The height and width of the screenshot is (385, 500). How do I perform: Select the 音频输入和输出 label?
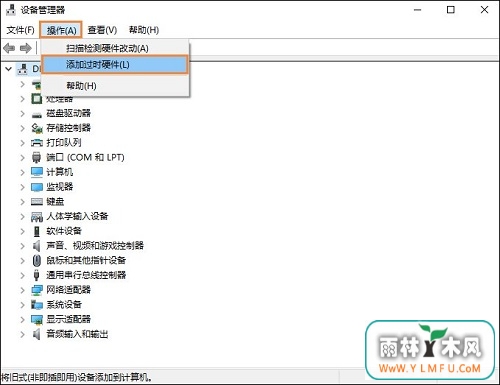77,334
